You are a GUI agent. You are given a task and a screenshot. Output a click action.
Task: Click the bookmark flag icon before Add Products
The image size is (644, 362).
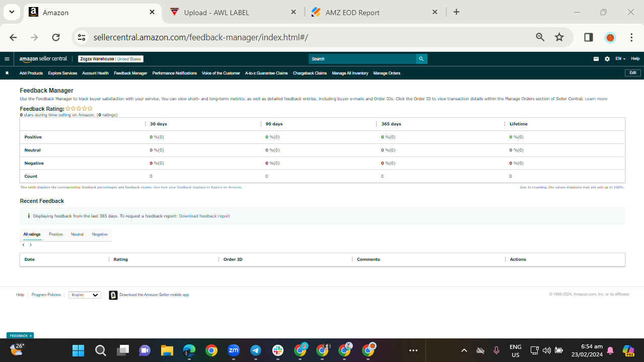pyautogui.click(x=7, y=73)
